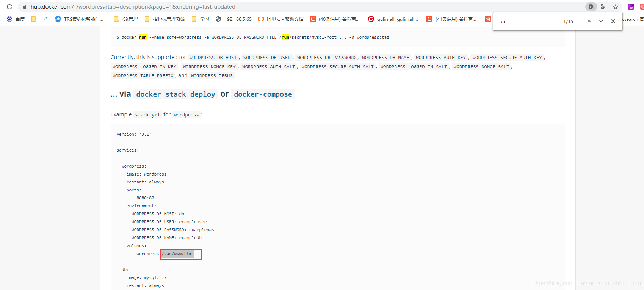Open the 192.168.5.65 bookmark
This screenshot has width=644, height=290.
[x=233, y=19]
